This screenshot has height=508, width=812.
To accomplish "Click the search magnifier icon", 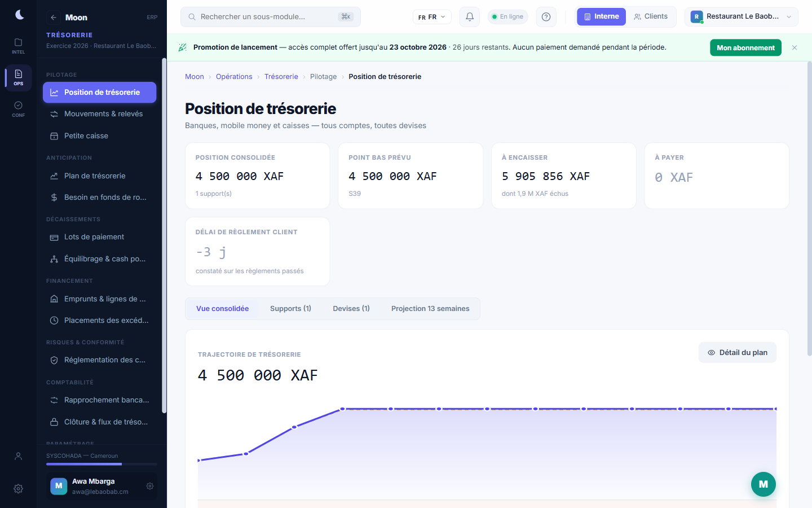I will [192, 17].
